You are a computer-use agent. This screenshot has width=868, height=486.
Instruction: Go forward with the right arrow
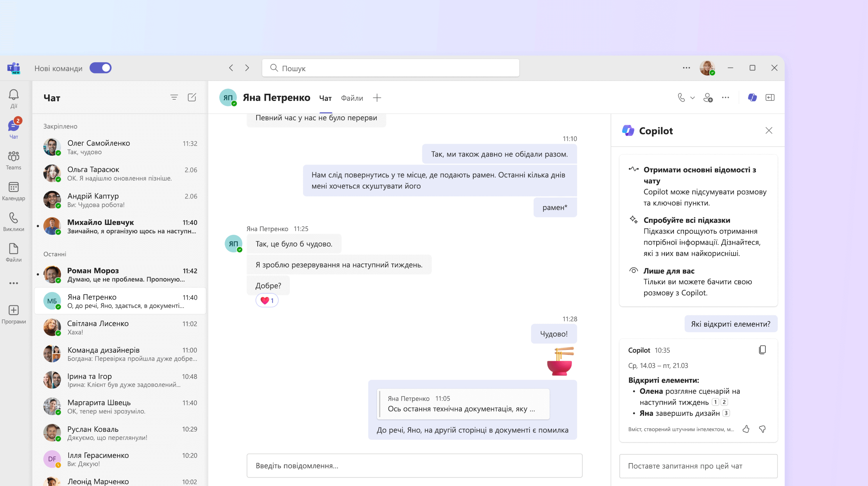[247, 68]
